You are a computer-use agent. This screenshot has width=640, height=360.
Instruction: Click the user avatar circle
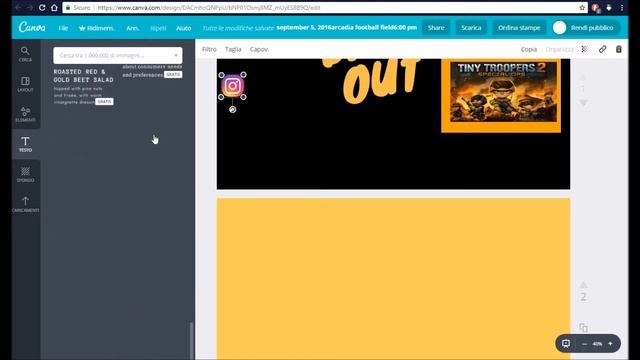point(559,27)
